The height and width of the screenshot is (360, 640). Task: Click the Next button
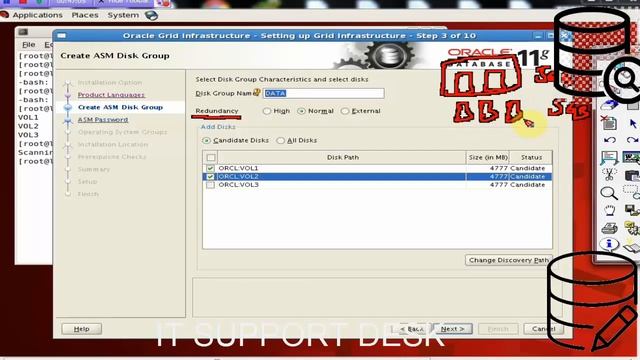pyautogui.click(x=453, y=329)
